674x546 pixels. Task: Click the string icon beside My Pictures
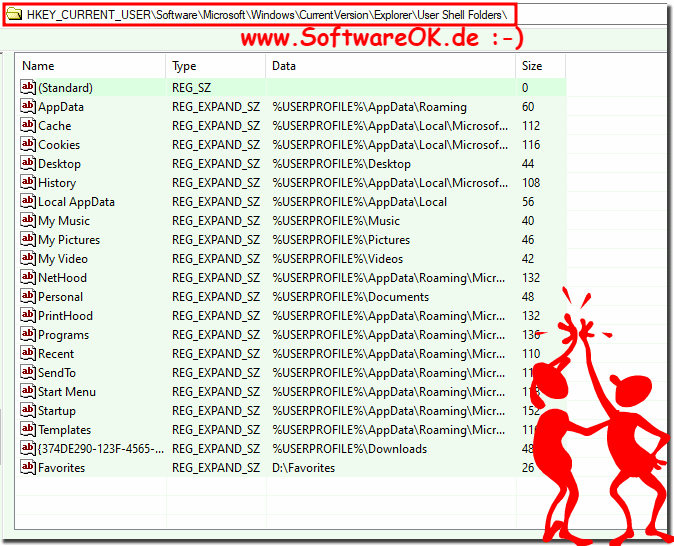pos(28,239)
